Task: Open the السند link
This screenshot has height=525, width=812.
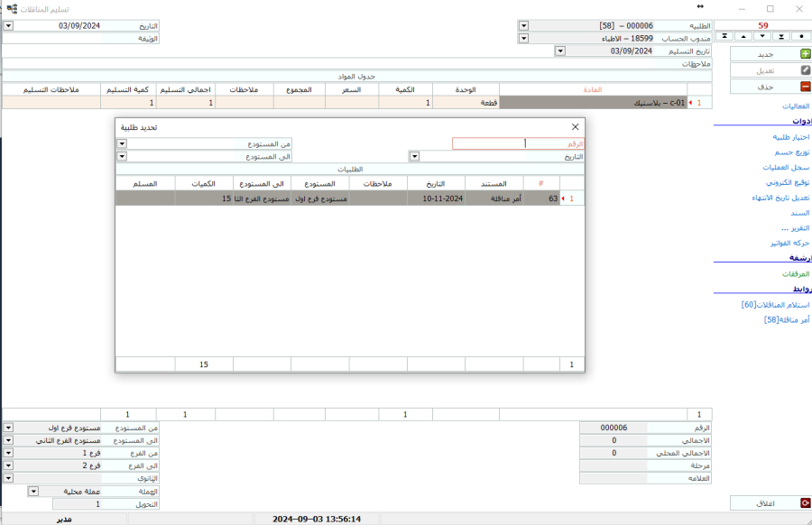Action: point(799,213)
